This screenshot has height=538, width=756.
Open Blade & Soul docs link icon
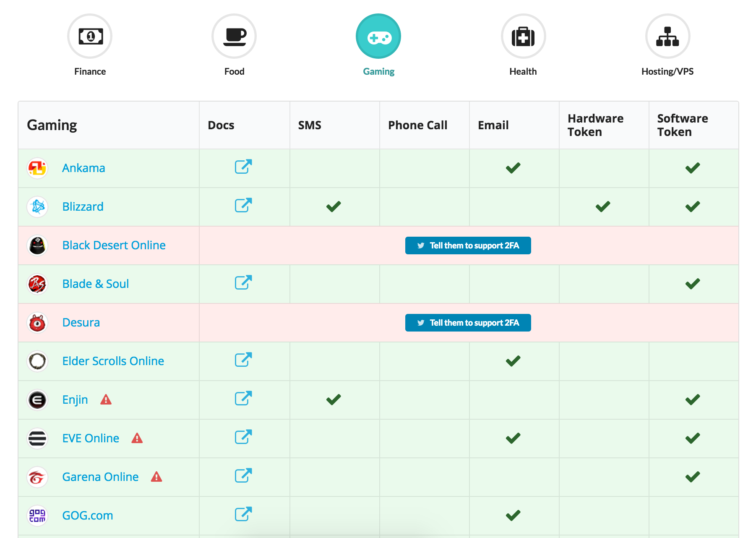[x=243, y=282]
